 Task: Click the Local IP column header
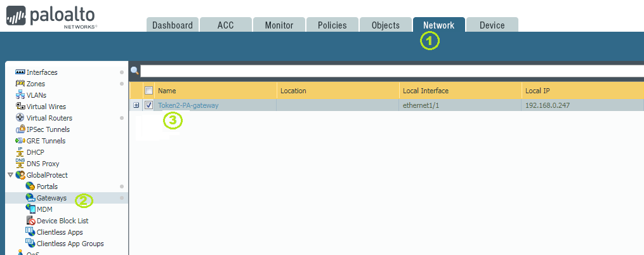coord(583,91)
